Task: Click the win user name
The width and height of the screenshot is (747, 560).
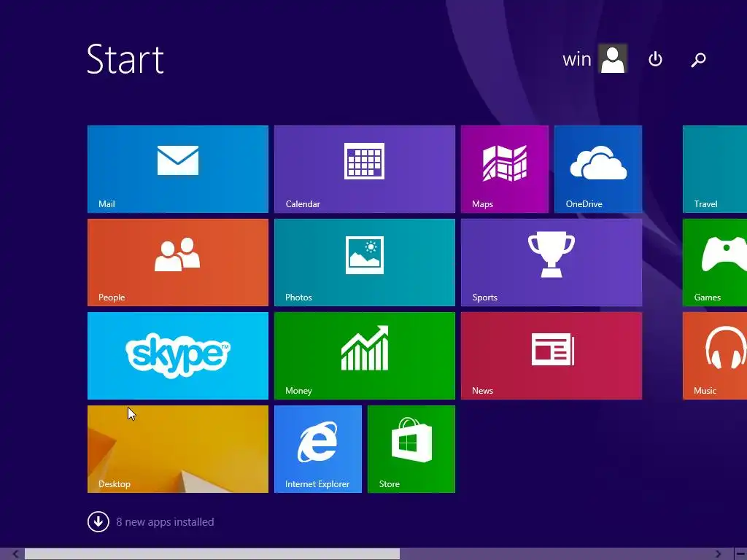Action: [x=576, y=60]
